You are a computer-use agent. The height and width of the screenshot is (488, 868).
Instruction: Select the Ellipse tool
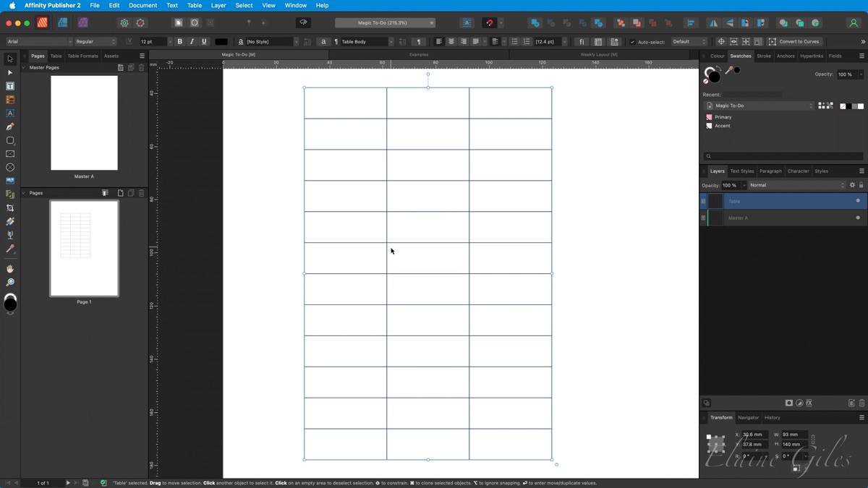10,167
